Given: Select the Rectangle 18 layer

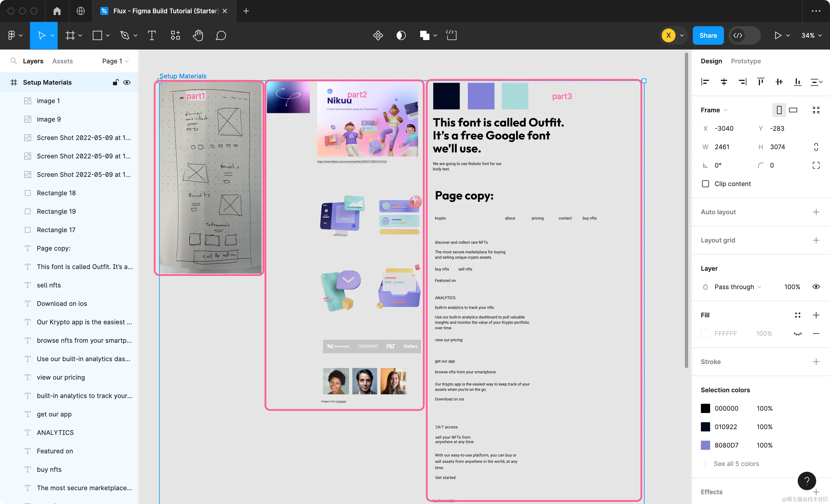Looking at the screenshot, I should [56, 193].
